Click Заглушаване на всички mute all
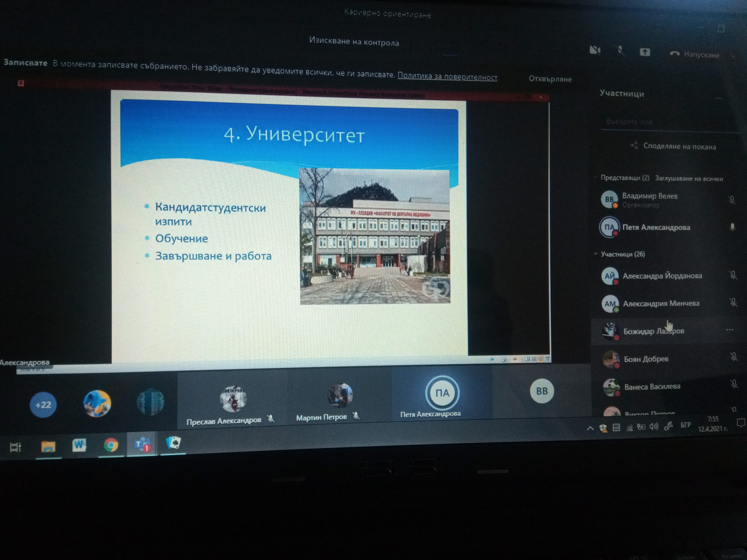Viewport: 747px width, 560px height. tap(689, 178)
